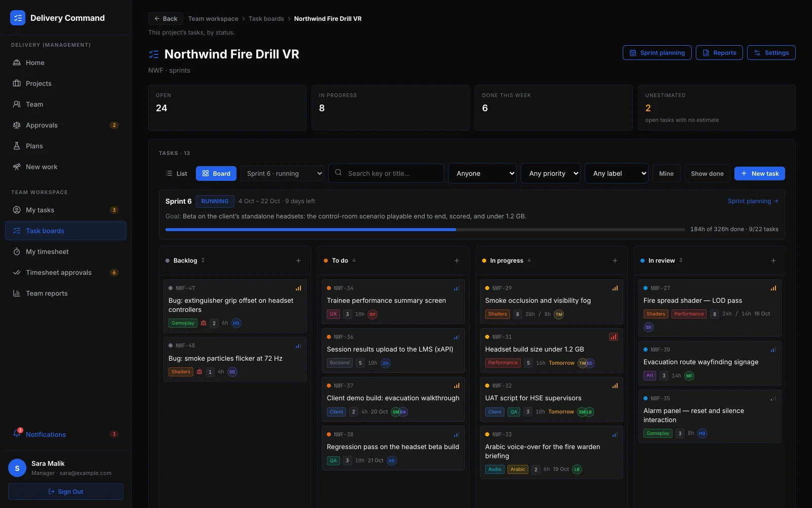Open Approvals scales icon in sidebar
The height and width of the screenshot is (508, 812).
(x=17, y=125)
